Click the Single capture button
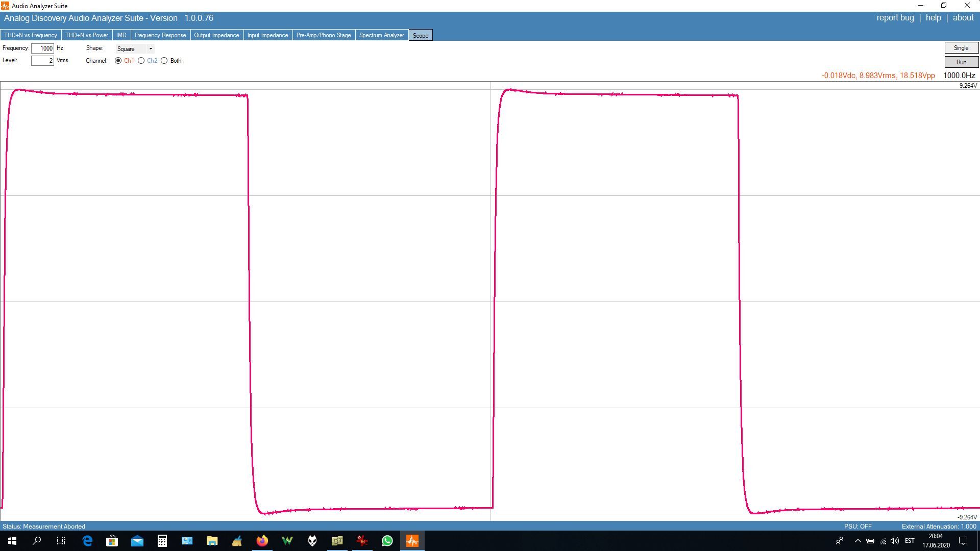 click(x=961, y=48)
